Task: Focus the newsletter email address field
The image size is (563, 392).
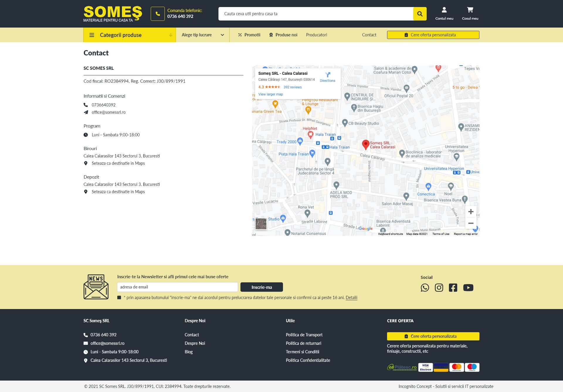Action: point(177,287)
